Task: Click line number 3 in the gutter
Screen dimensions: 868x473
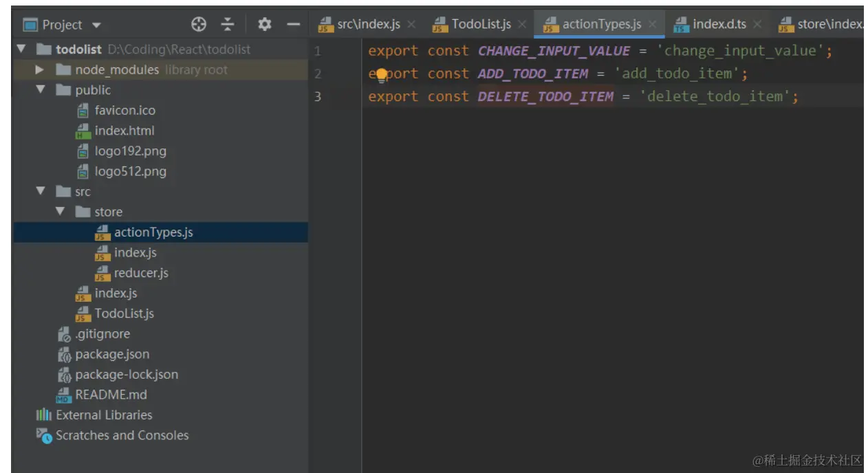Action: coord(318,96)
